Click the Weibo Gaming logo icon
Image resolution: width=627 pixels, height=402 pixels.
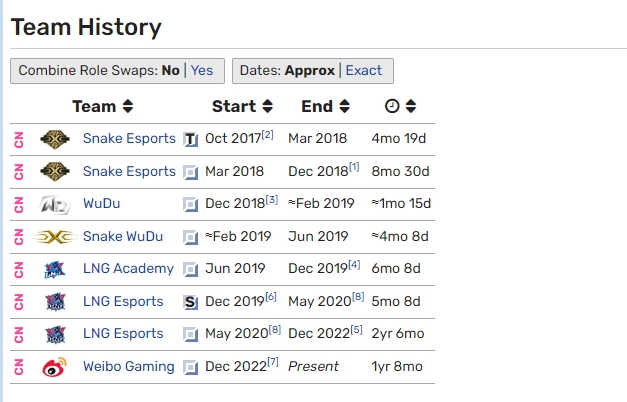pyautogui.click(x=54, y=367)
